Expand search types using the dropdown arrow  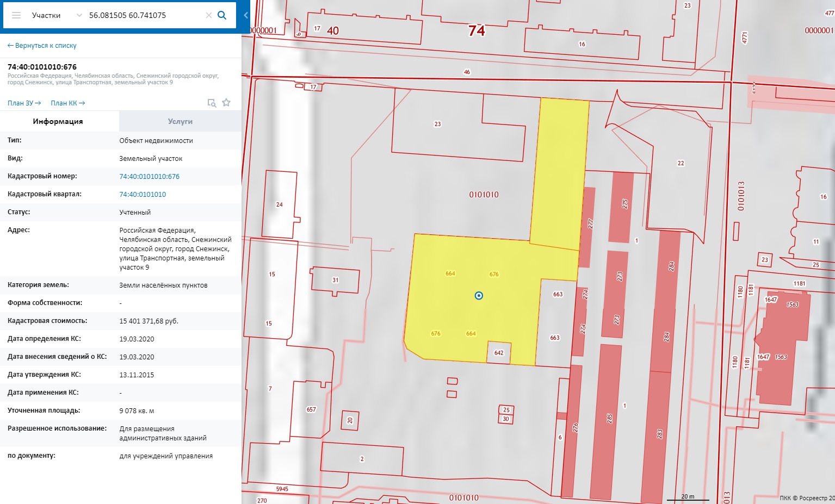(79, 15)
